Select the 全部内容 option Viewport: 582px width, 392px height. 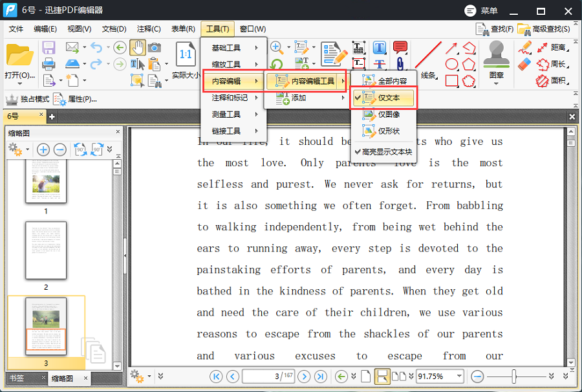[384, 81]
